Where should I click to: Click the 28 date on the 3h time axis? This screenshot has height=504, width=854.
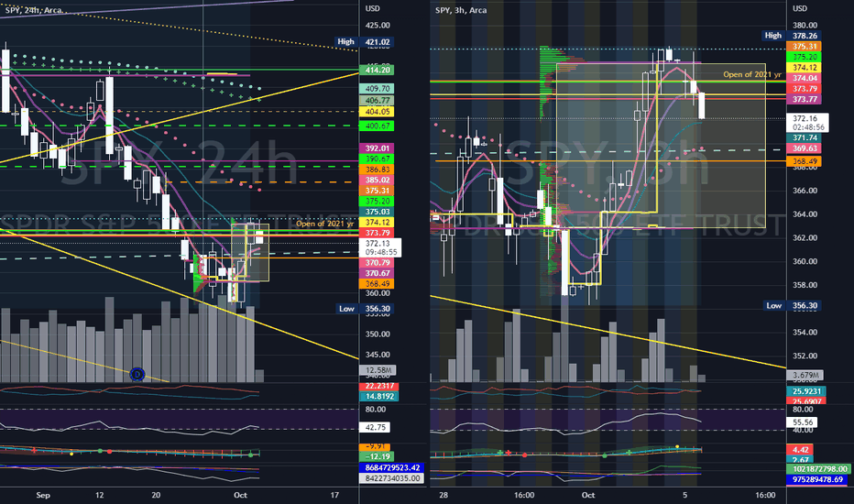pyautogui.click(x=443, y=495)
